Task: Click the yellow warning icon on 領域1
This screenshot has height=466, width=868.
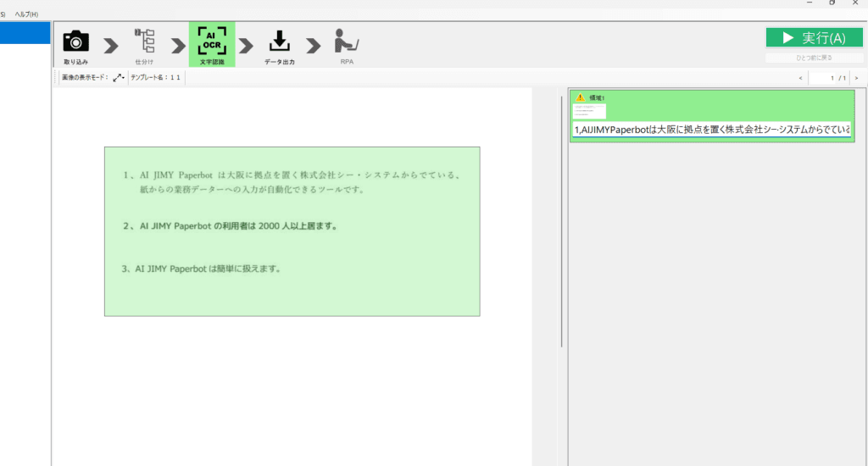Action: point(580,97)
